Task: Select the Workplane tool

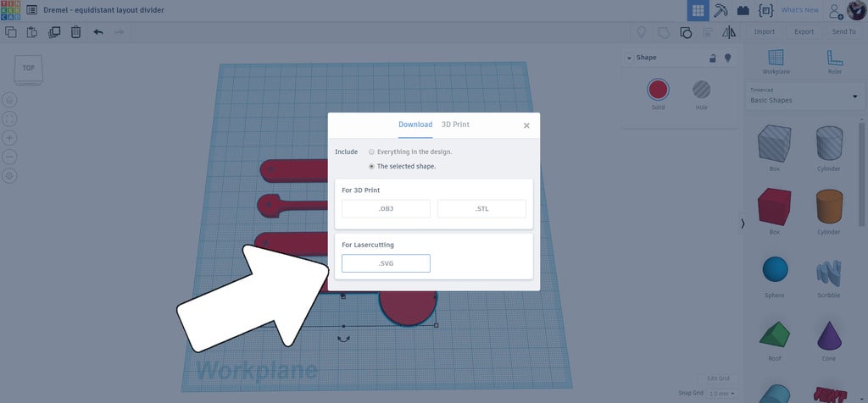Action: [x=776, y=61]
